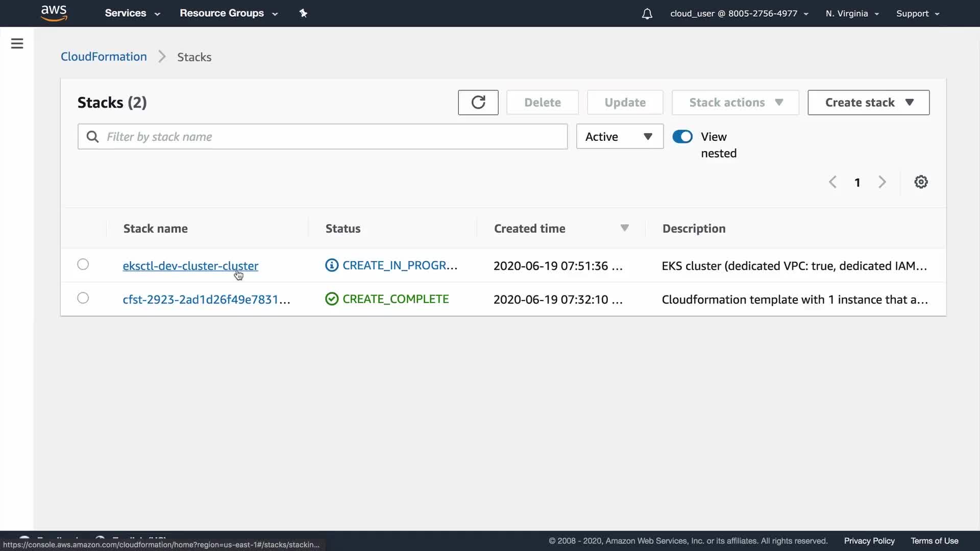Expand the Active status filter dropdown
This screenshot has height=551, width=980.
point(619,137)
